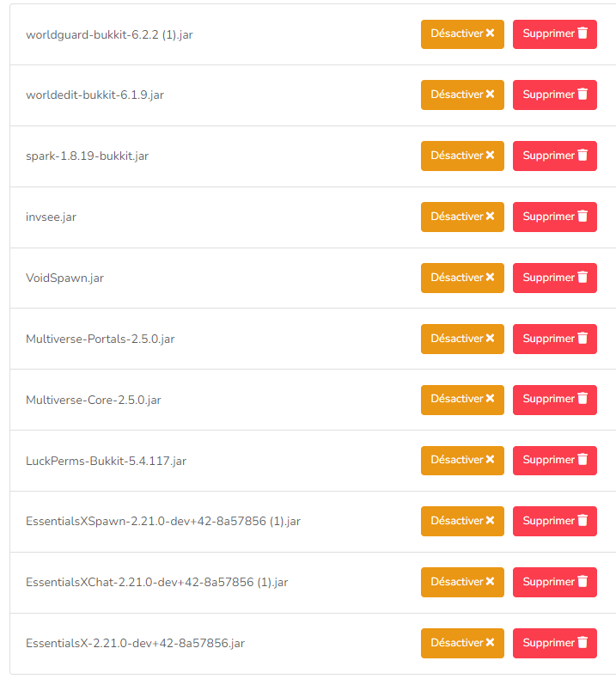Click X icon on EssentialsXChat Désactiver button

coord(490,581)
